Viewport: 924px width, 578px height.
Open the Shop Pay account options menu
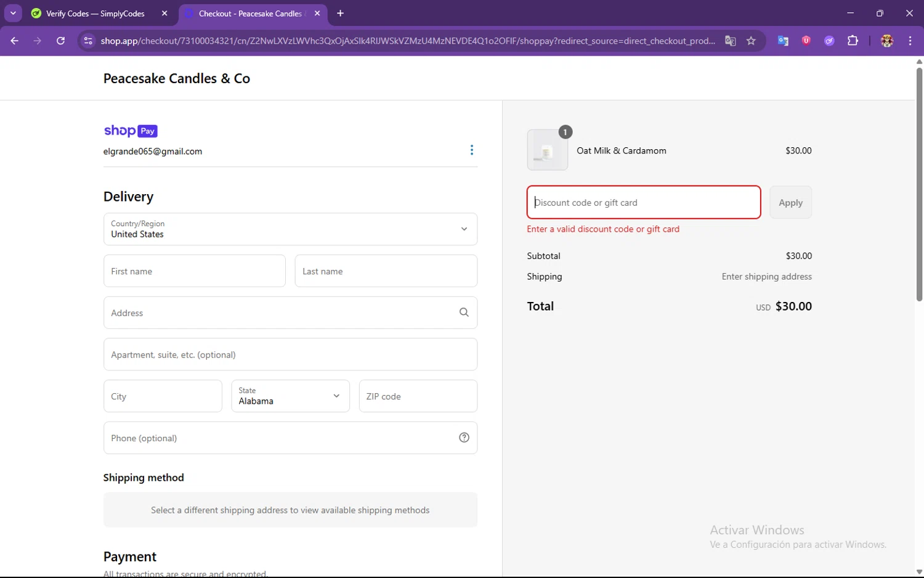coord(472,150)
